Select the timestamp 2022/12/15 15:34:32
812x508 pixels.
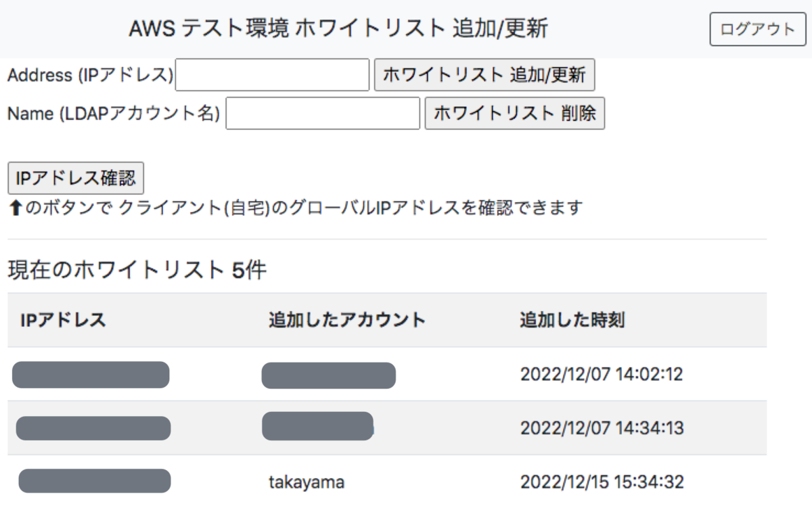click(602, 482)
